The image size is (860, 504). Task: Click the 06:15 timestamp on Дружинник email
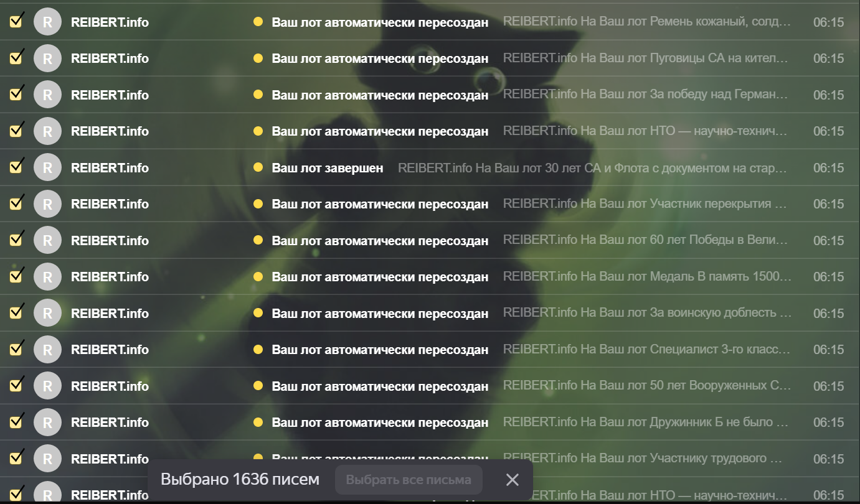828,422
